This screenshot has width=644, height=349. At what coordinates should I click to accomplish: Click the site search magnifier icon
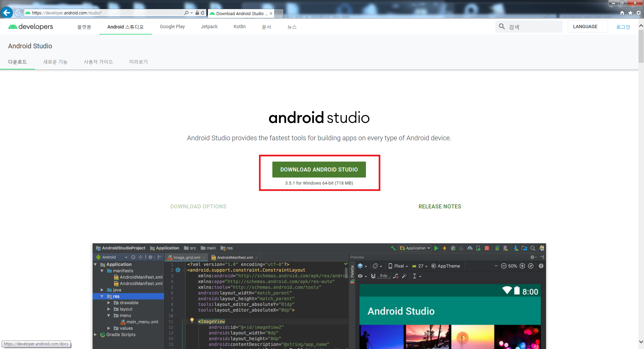click(502, 27)
